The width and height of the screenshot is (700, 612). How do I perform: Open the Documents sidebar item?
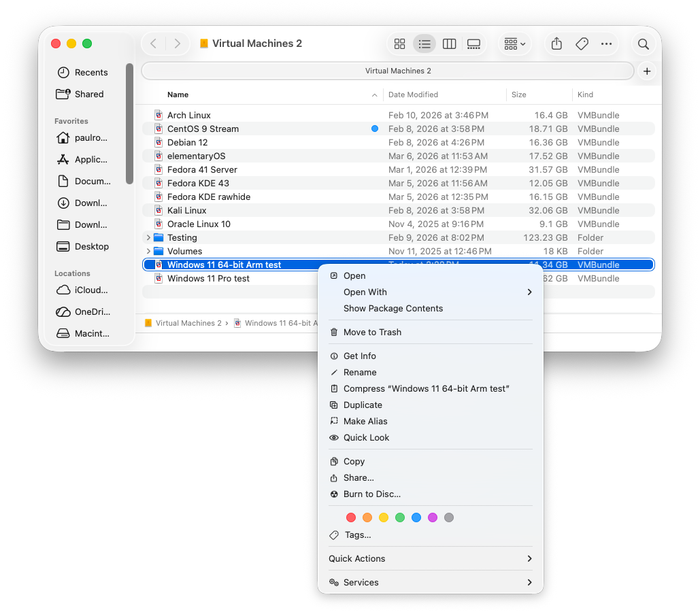click(84, 182)
